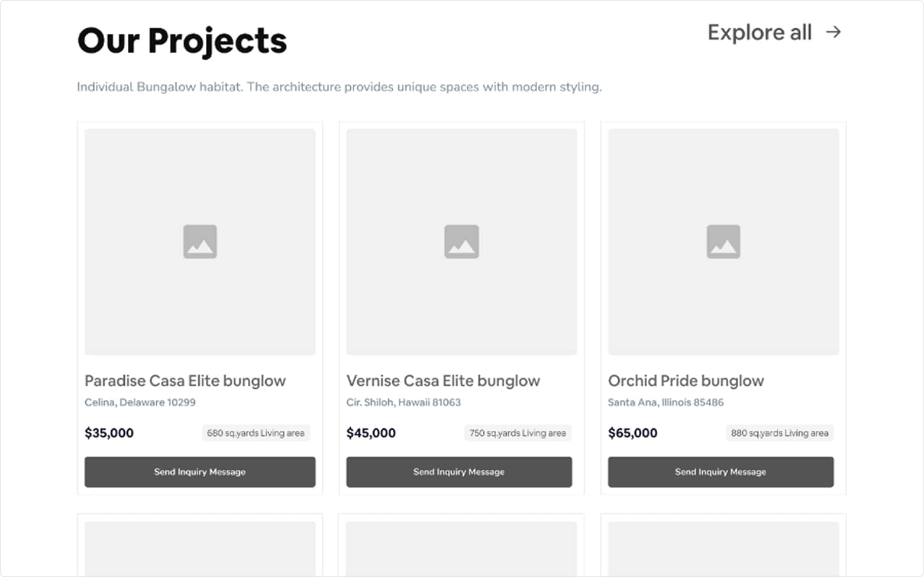Click the Paradise Casa image placeholder icon
Image resolution: width=924 pixels, height=577 pixels.
pos(200,241)
